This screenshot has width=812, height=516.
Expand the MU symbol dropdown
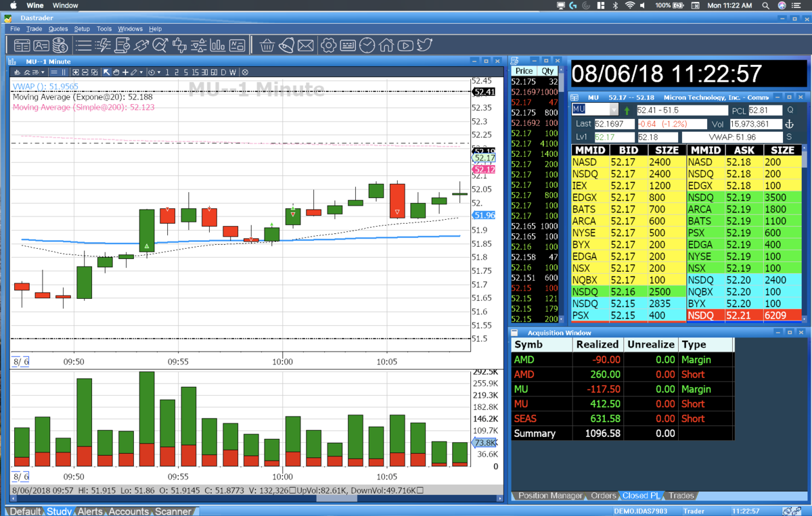614,110
